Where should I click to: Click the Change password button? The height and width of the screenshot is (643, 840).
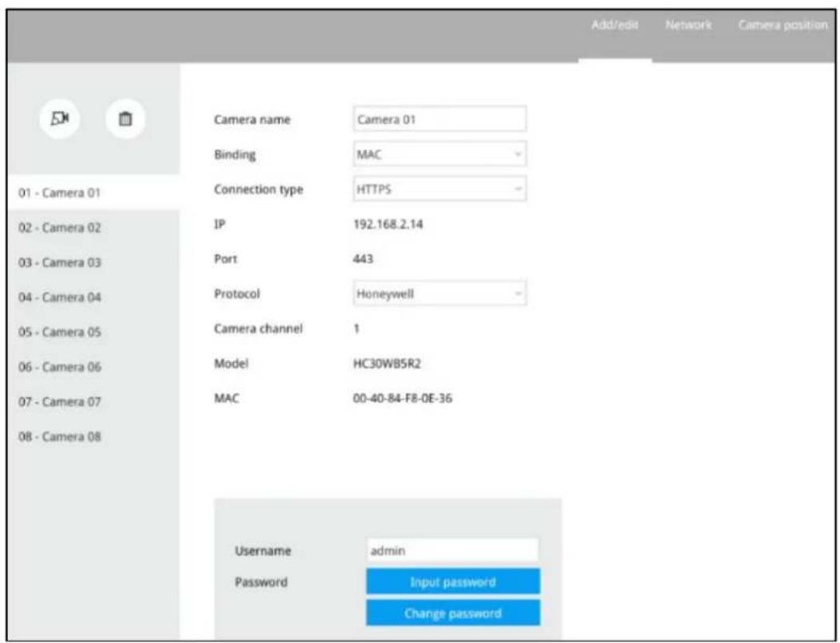tap(453, 613)
